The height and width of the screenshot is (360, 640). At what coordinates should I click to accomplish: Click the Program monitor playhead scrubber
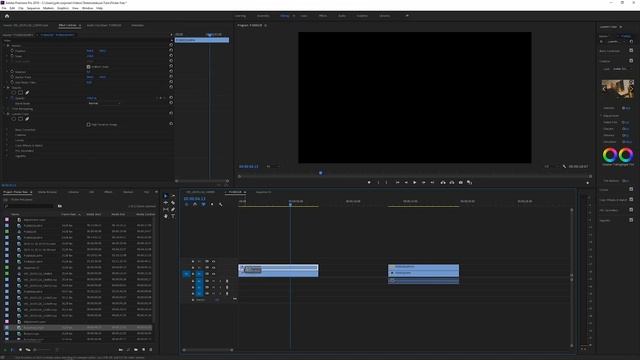click(321, 173)
